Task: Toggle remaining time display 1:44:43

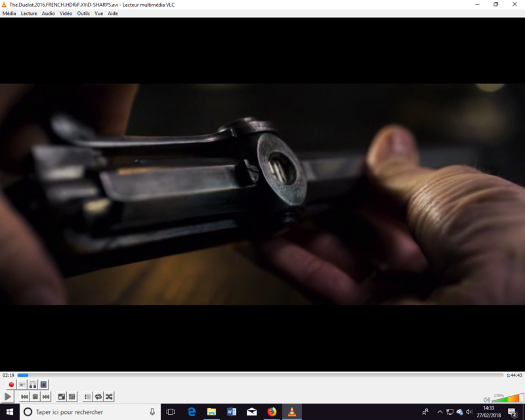Action: click(x=514, y=375)
